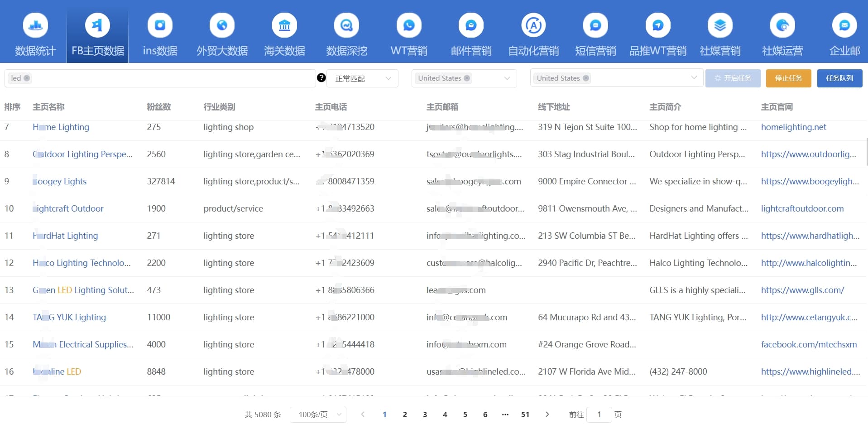Select the FB主页数据 Facebook icon

click(x=97, y=25)
